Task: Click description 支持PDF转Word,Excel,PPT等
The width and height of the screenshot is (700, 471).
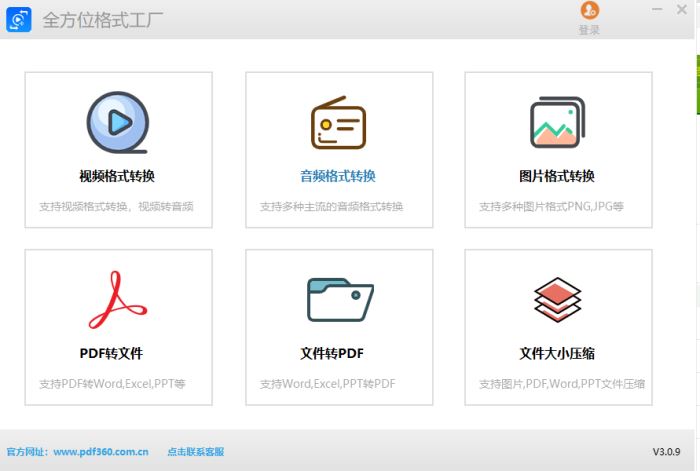Action: [x=112, y=383]
